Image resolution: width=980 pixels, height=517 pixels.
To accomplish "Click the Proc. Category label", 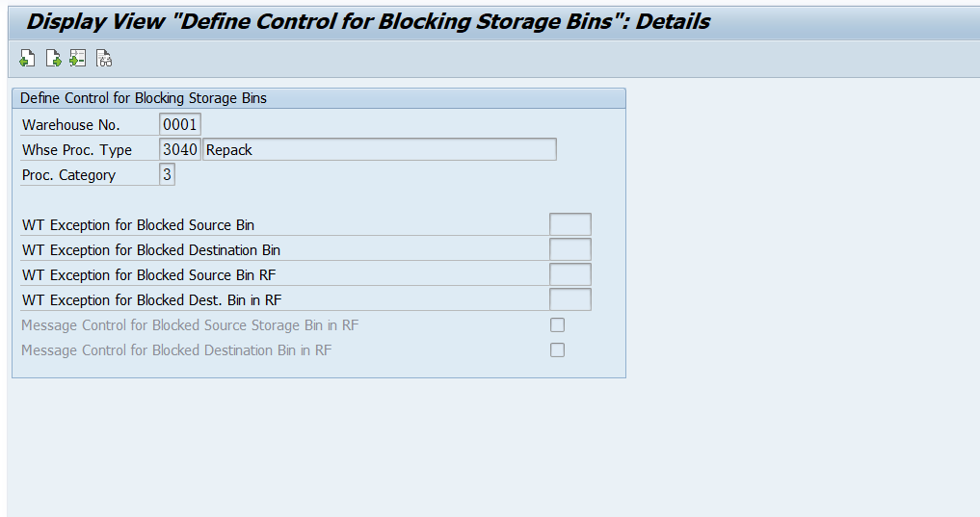I will (x=68, y=175).
